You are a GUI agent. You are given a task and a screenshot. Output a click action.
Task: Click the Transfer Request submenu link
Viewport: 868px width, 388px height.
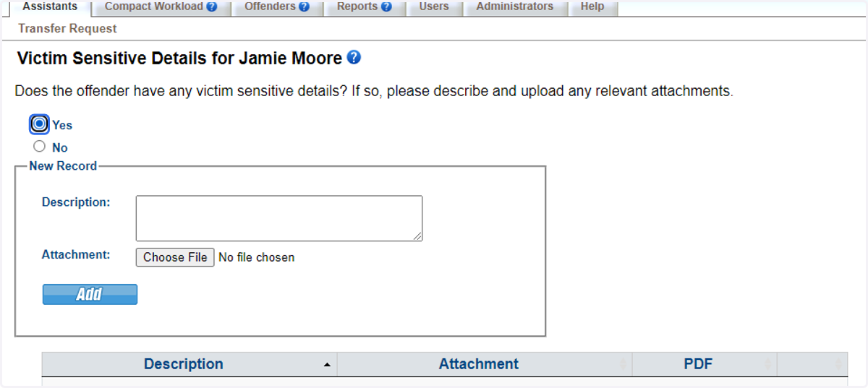coord(67,29)
